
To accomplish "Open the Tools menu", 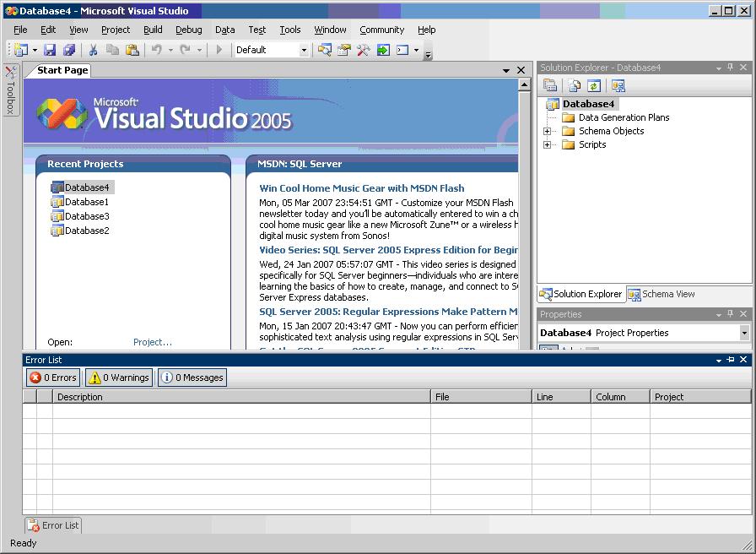I will coord(290,30).
